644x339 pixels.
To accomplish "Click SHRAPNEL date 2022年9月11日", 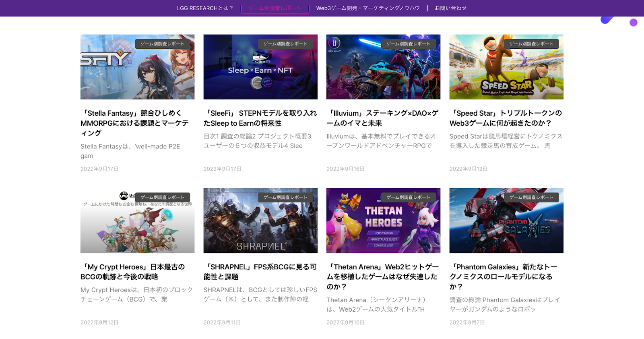I will coord(222,322).
